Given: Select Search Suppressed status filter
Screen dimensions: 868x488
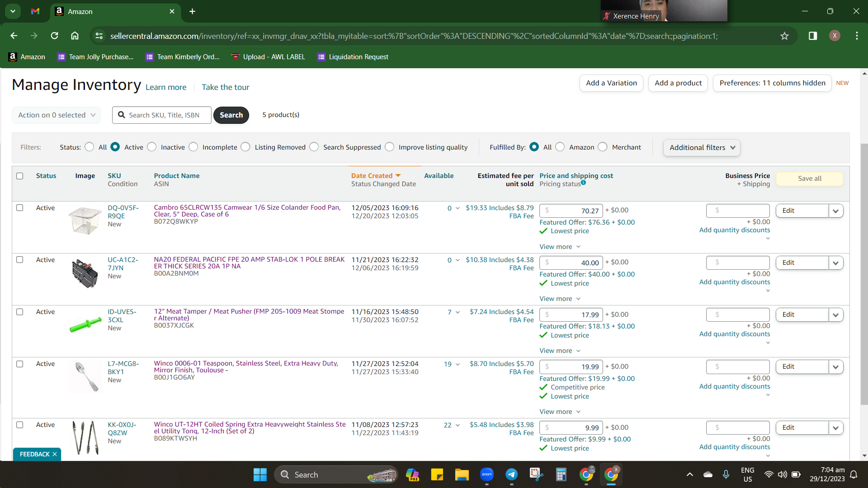Looking at the screenshot, I should point(314,147).
